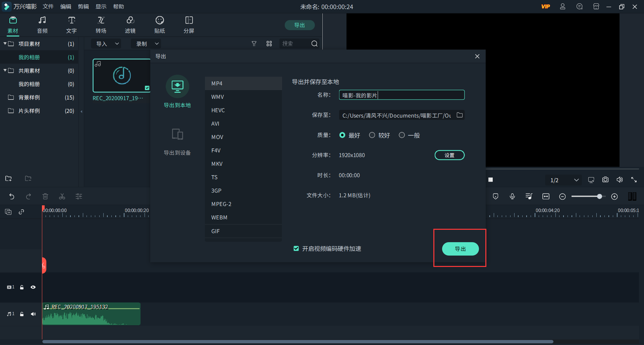Click the folder browse icon for save path
The image size is (644, 345).
460,115
